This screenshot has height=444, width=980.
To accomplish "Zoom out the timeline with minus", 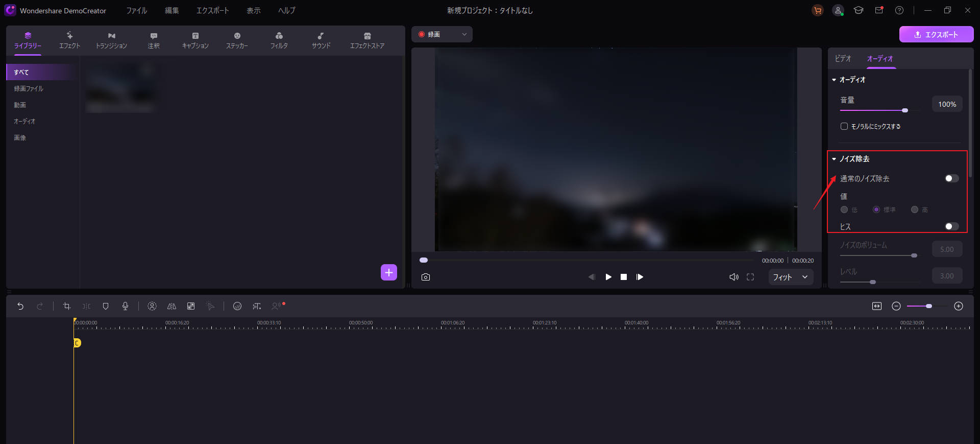I will tap(896, 306).
